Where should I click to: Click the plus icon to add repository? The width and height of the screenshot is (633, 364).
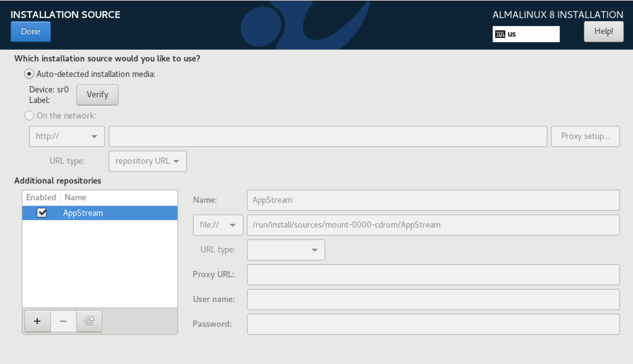[37, 321]
